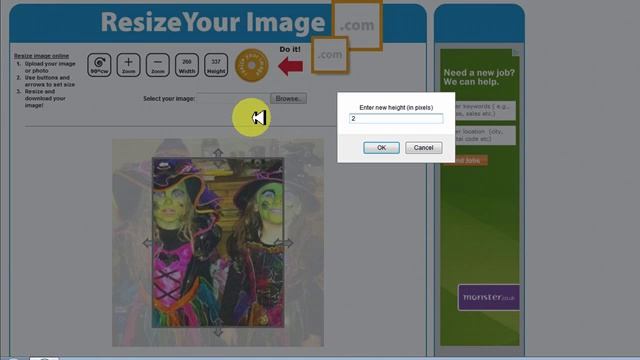Click the Browse button
This screenshot has height=360, width=640.
(288, 98)
